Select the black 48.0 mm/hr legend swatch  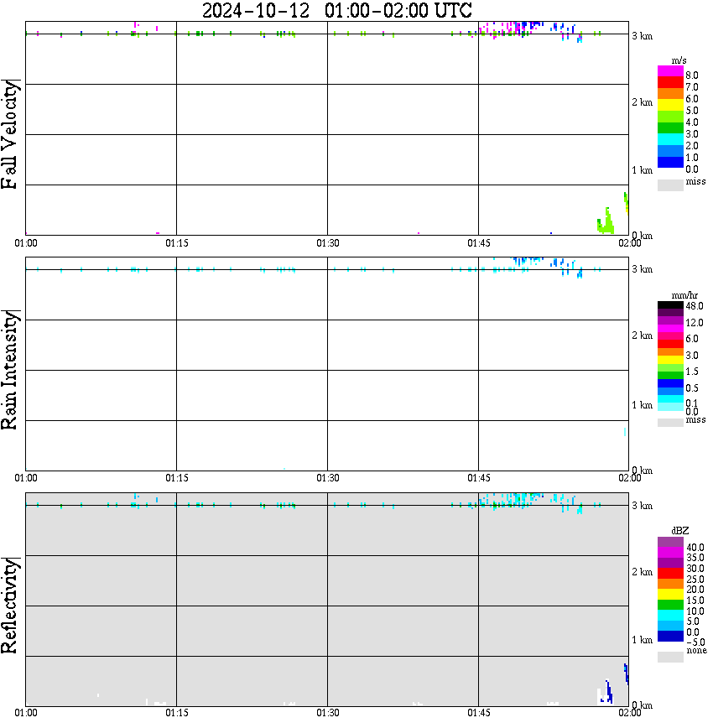670,305
